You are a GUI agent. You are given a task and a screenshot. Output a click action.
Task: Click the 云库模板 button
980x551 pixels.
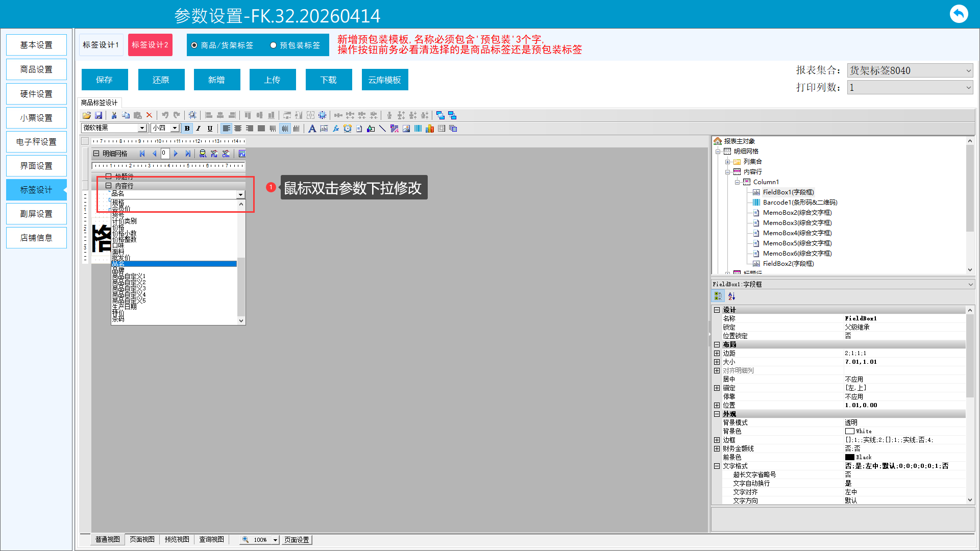384,80
